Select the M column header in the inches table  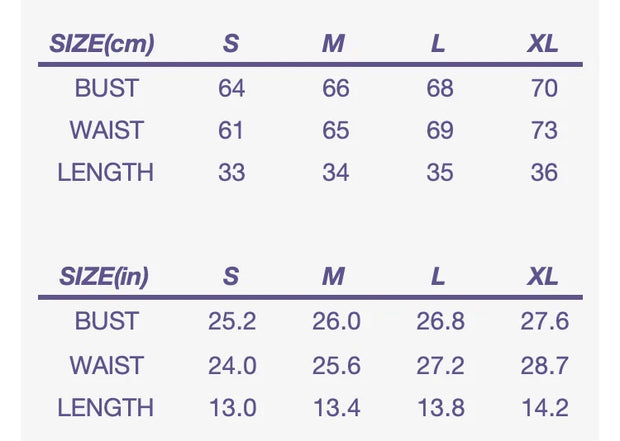[x=334, y=277]
